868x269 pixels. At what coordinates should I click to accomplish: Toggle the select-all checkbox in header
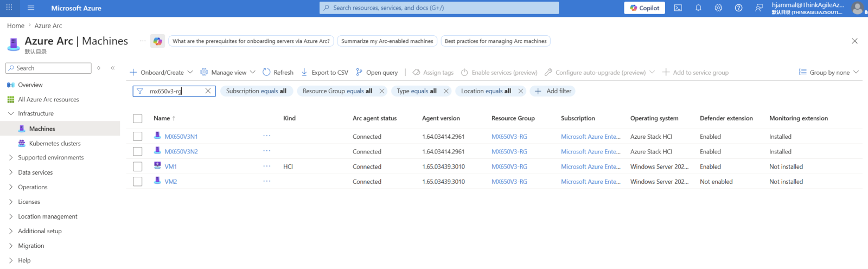[138, 118]
